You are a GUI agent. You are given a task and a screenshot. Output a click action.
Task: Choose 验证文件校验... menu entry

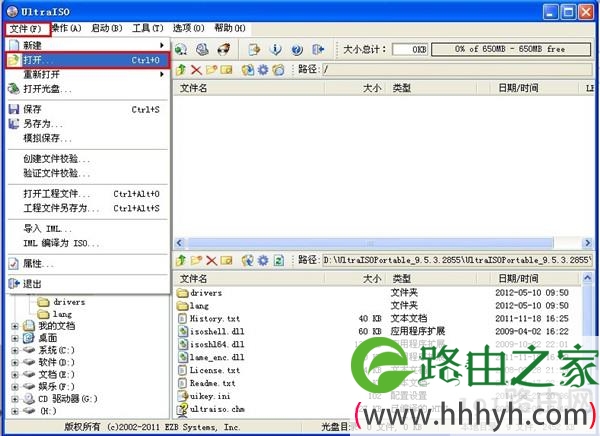(x=88, y=173)
